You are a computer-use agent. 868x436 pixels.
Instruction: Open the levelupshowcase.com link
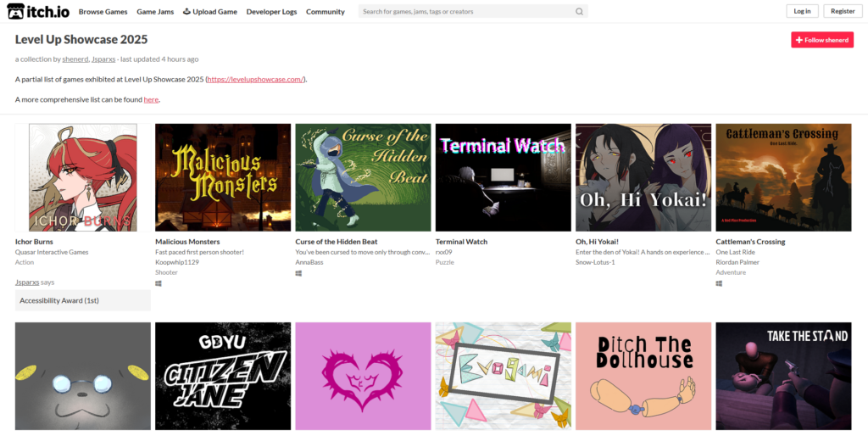click(255, 79)
